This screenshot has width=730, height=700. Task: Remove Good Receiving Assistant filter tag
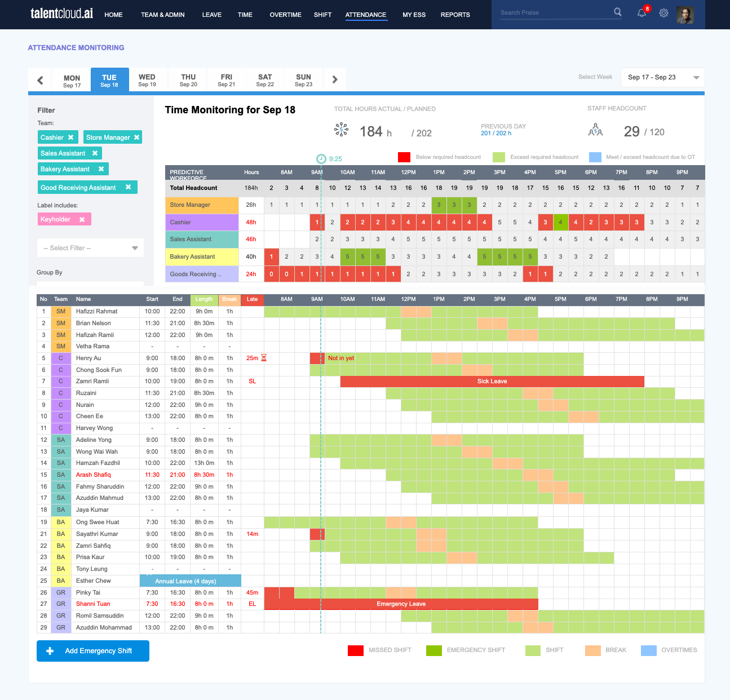(128, 187)
